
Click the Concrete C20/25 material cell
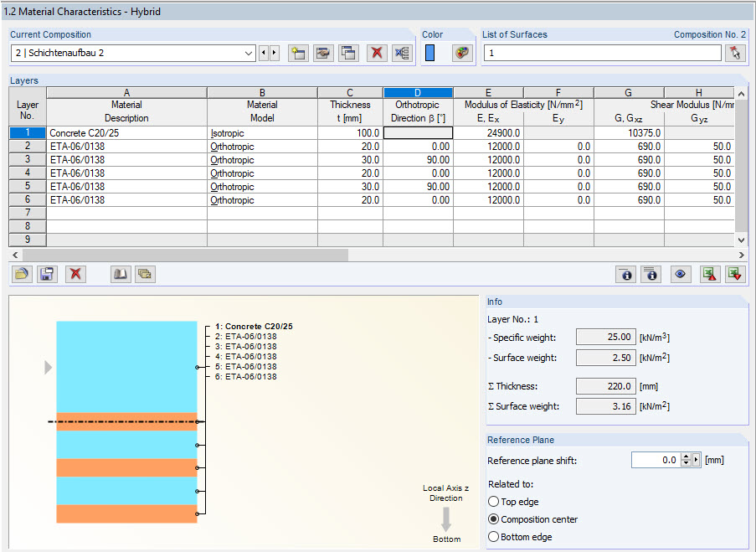click(126, 132)
